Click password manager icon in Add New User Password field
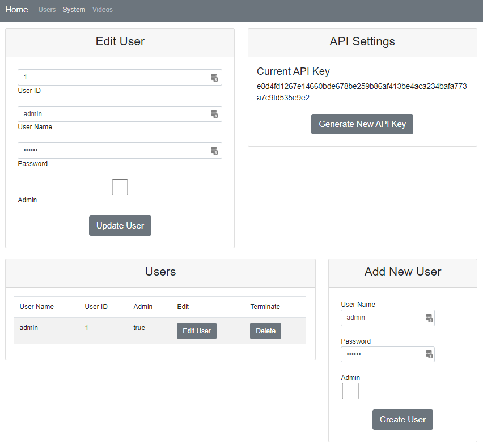 [x=429, y=354]
